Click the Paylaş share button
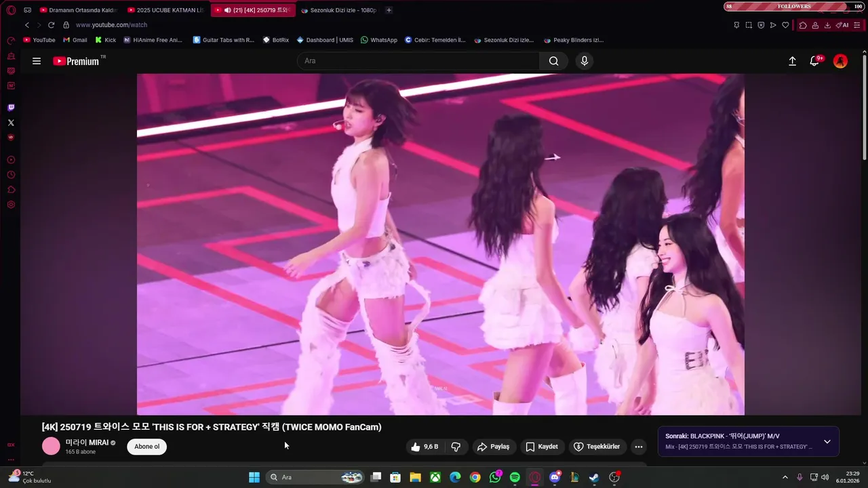The image size is (868, 488). pyautogui.click(x=493, y=447)
